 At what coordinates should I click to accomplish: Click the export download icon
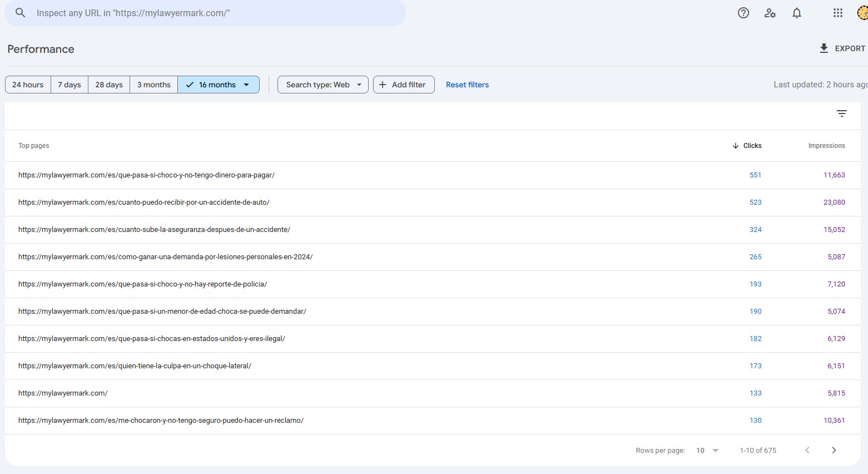[824, 48]
